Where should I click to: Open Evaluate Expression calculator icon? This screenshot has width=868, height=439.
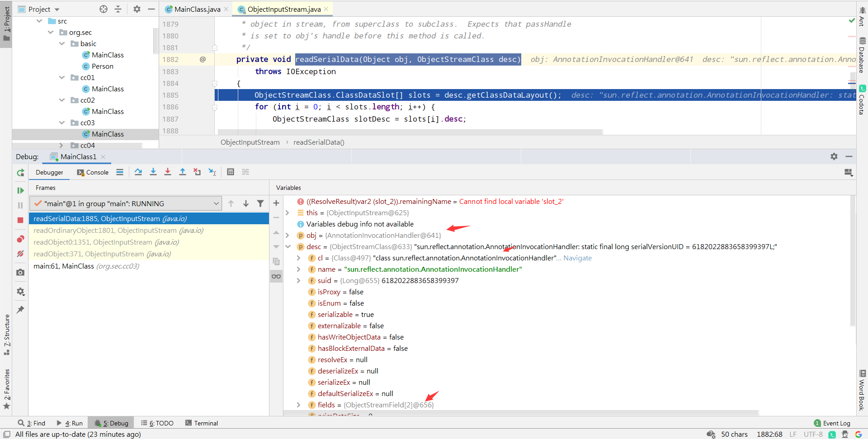click(x=231, y=172)
